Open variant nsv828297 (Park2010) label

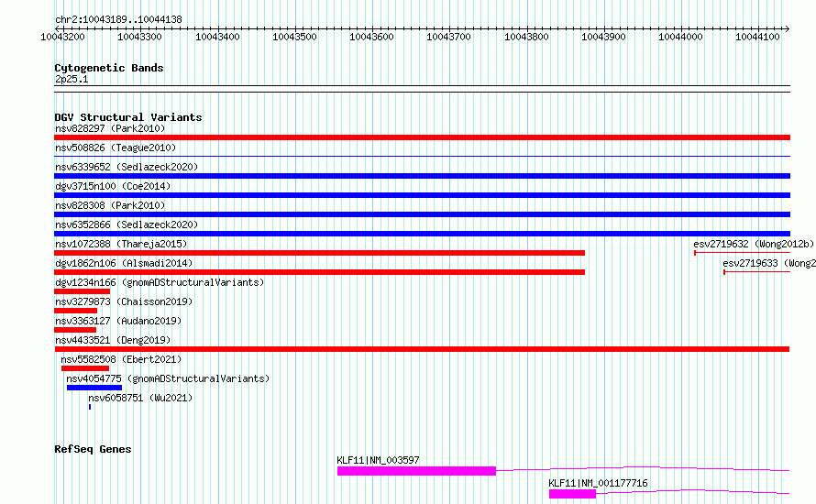pyautogui.click(x=110, y=128)
